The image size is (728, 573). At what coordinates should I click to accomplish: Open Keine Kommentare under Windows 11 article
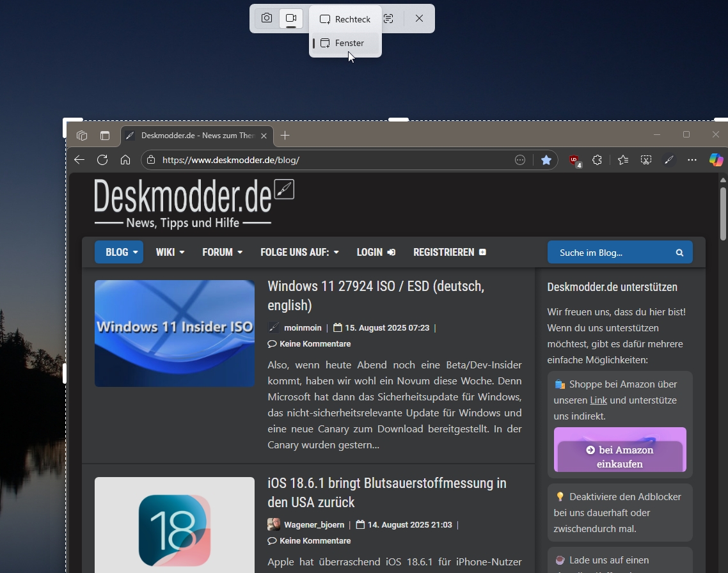point(315,344)
